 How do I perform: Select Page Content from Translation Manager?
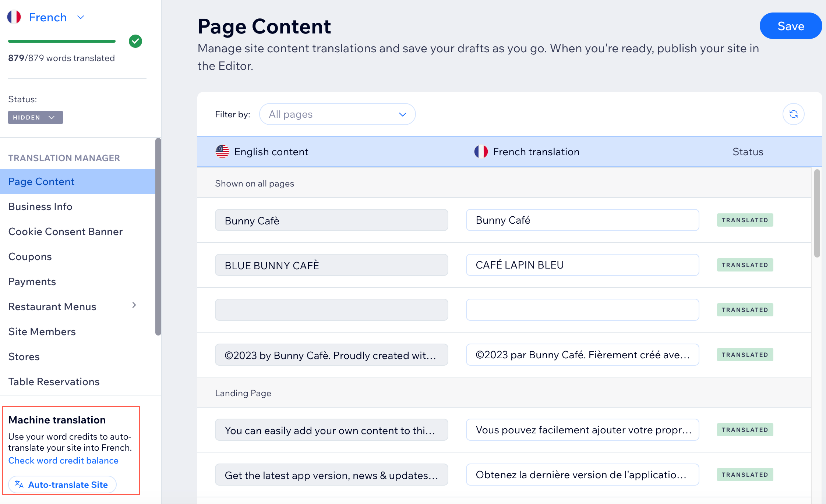(x=41, y=181)
